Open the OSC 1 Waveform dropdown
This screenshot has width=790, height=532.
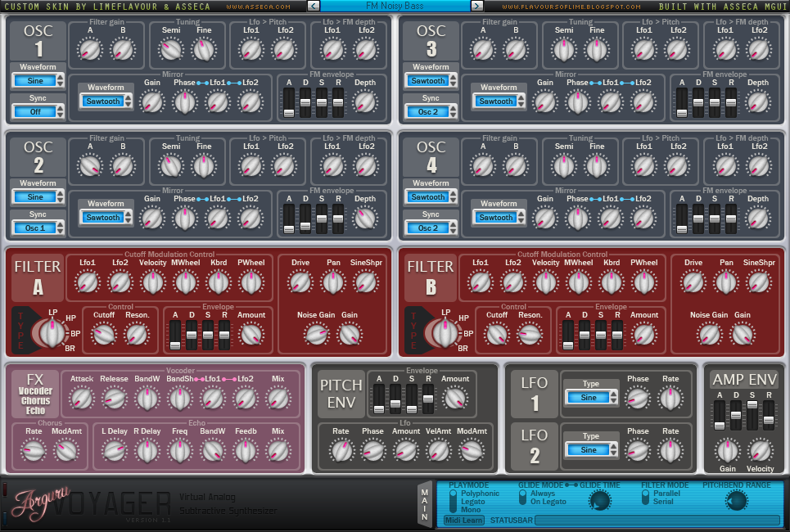[38, 81]
